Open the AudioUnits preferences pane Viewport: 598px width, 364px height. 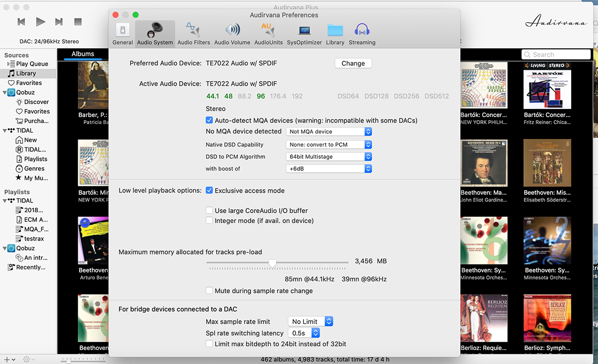pos(269,34)
